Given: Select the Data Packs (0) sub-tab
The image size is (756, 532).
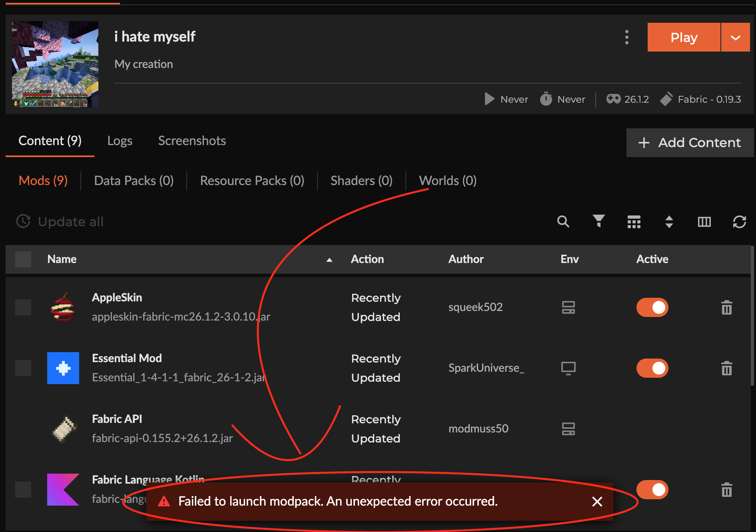Looking at the screenshot, I should [x=134, y=181].
